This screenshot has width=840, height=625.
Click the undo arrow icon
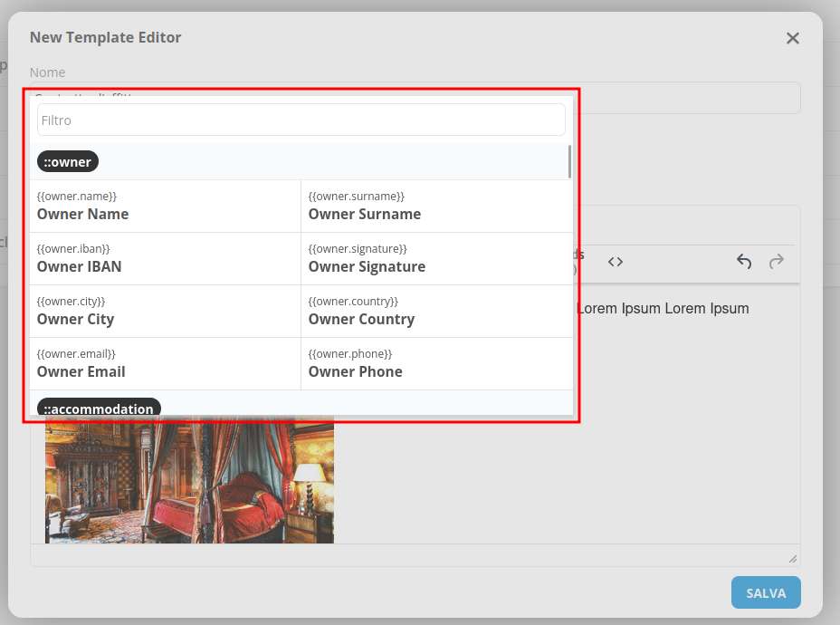pyautogui.click(x=744, y=262)
